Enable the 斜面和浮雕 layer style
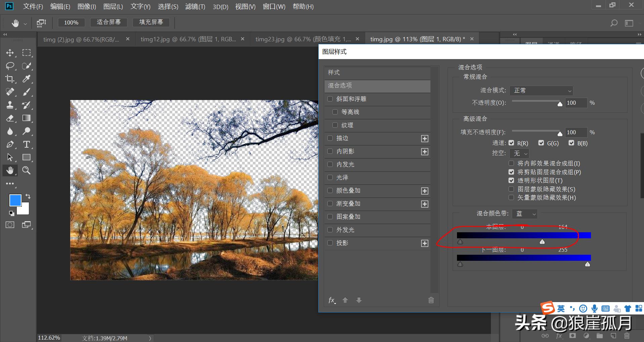 pyautogui.click(x=330, y=99)
